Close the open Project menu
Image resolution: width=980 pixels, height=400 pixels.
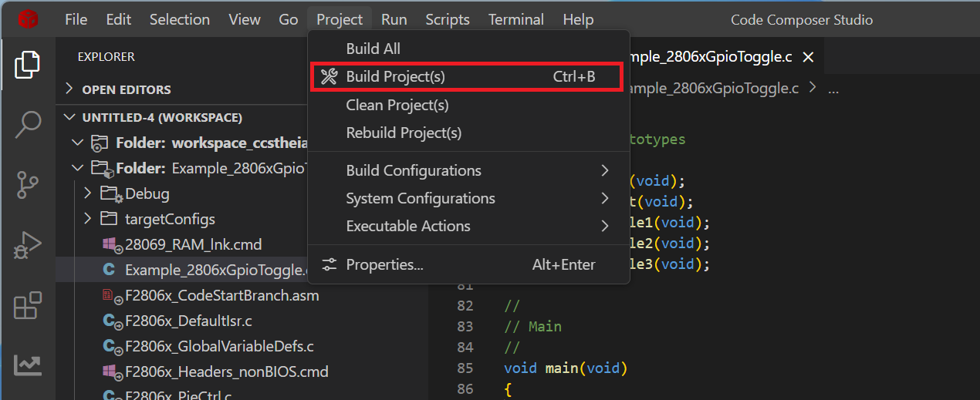340,19
